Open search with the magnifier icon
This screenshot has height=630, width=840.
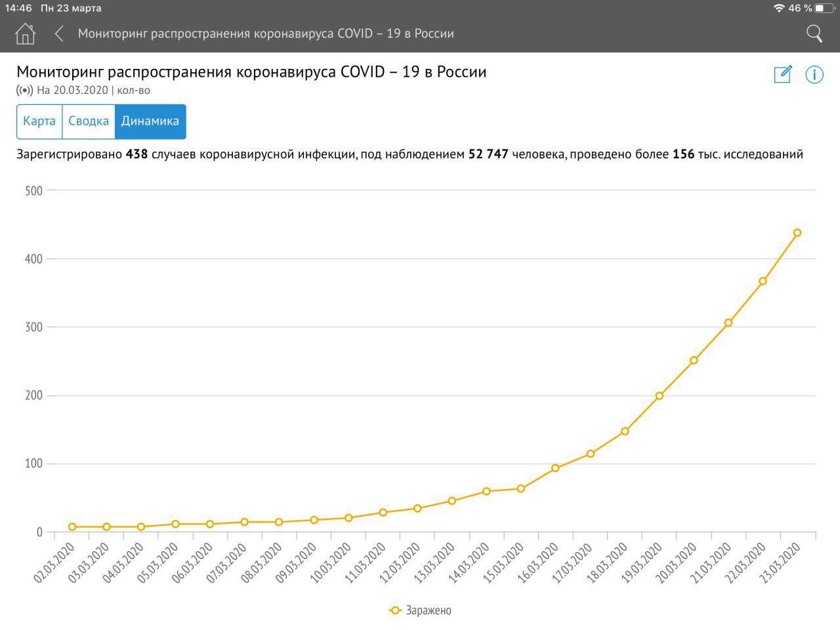tap(814, 33)
